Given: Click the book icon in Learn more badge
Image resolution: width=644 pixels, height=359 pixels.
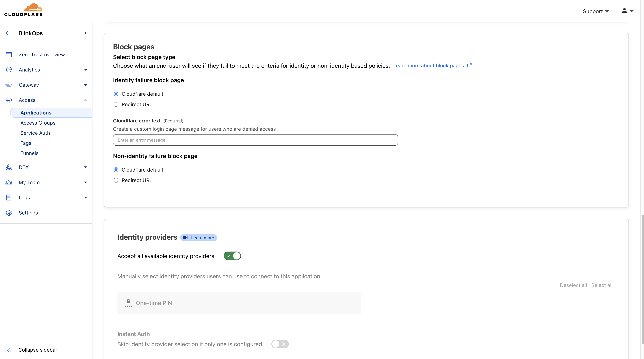Looking at the screenshot, I should 185,237.
